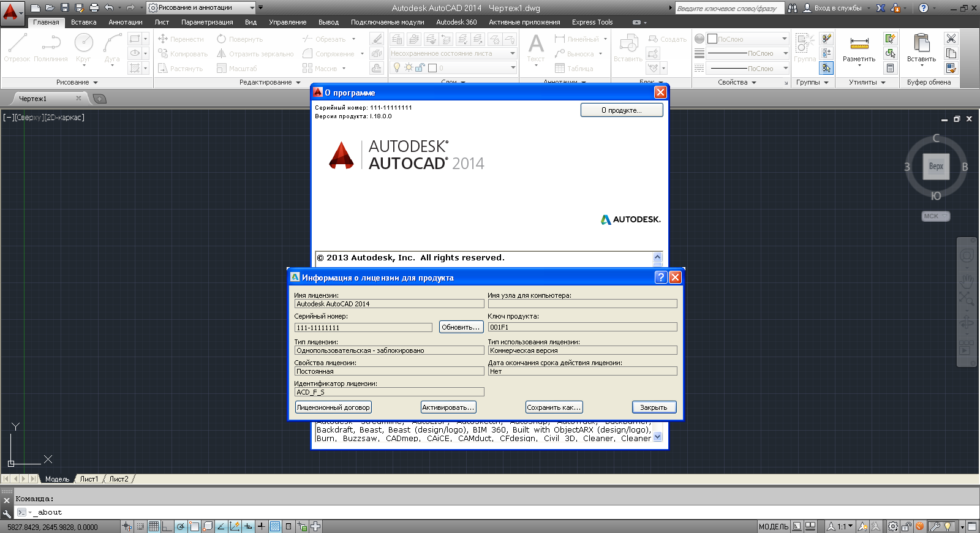Click the binoculars search icon

(793, 8)
